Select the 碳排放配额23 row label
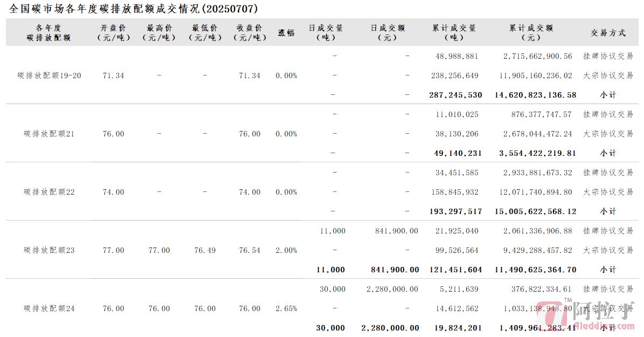Viewport: 644px width, 337px height. pyautogui.click(x=50, y=250)
